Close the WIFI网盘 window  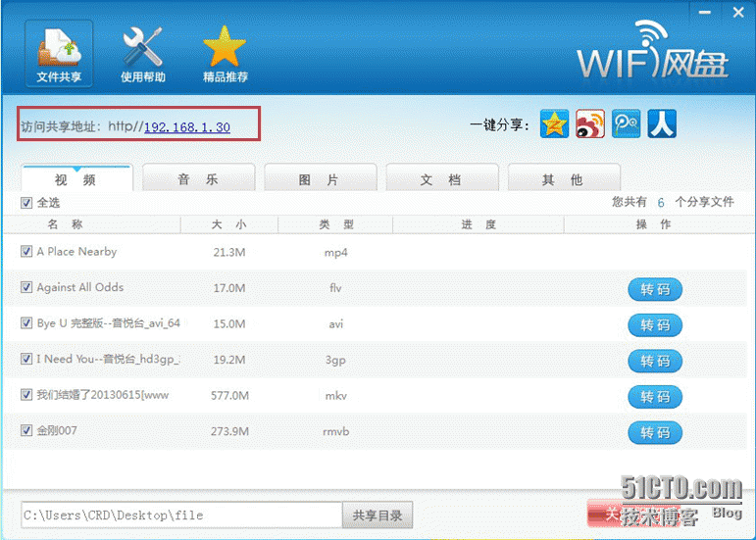(737, 13)
